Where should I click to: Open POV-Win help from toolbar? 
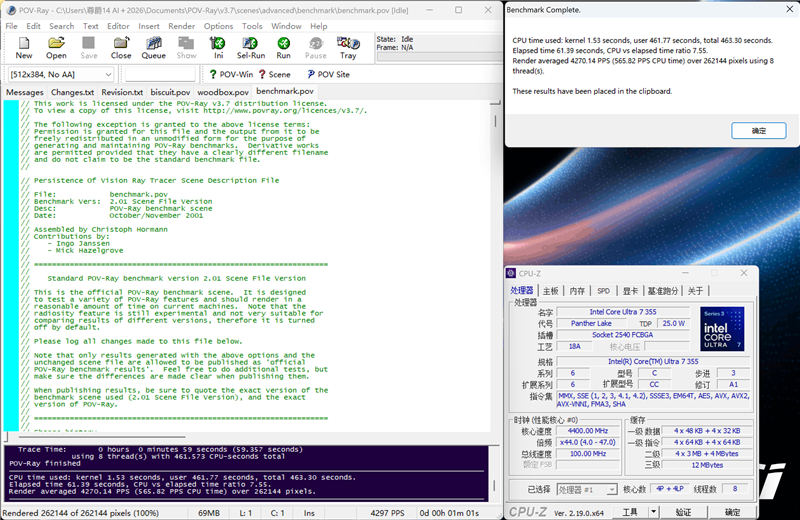(230, 74)
